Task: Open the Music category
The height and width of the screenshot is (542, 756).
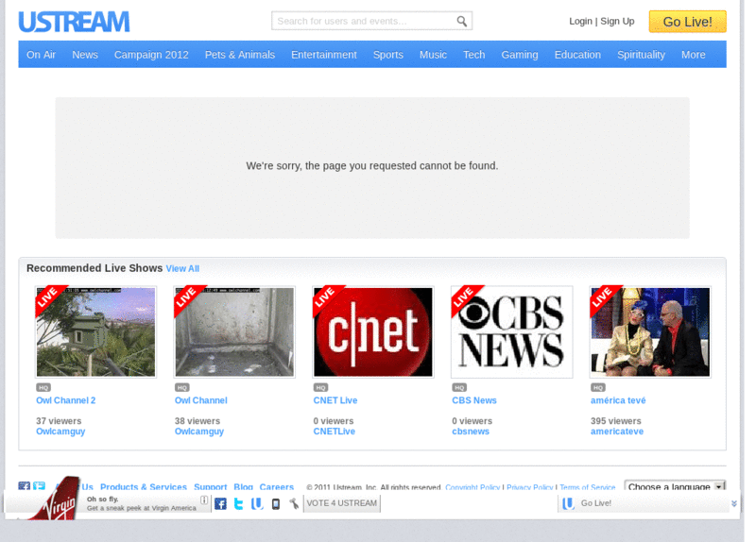Action: click(x=433, y=55)
